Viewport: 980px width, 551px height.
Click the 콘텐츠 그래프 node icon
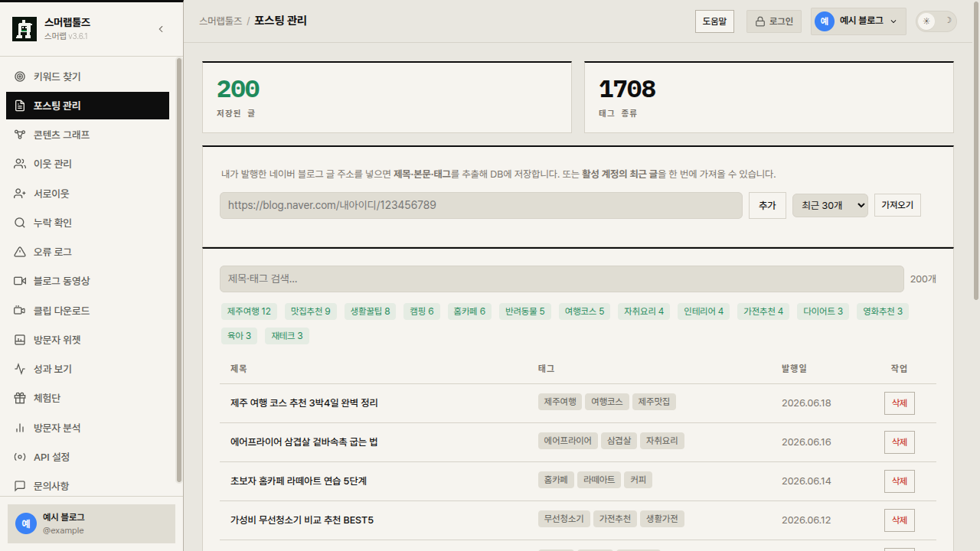click(20, 135)
